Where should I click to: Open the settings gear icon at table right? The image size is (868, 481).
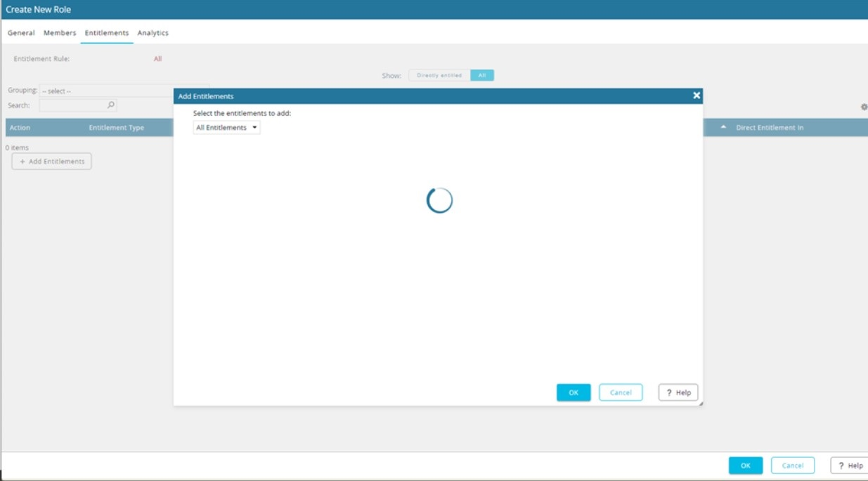pos(864,107)
